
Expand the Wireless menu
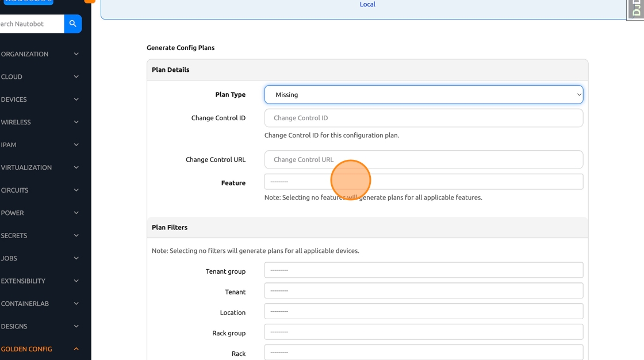(40, 122)
